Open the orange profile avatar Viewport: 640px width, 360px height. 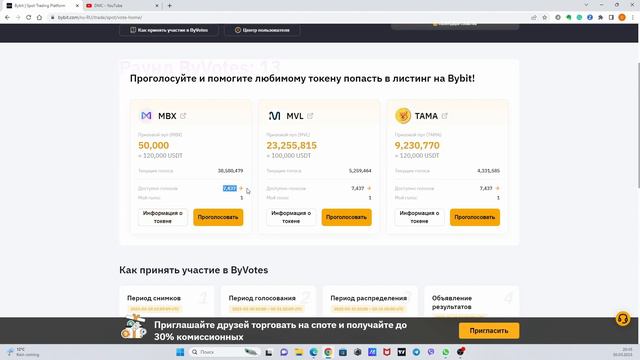pos(622,18)
